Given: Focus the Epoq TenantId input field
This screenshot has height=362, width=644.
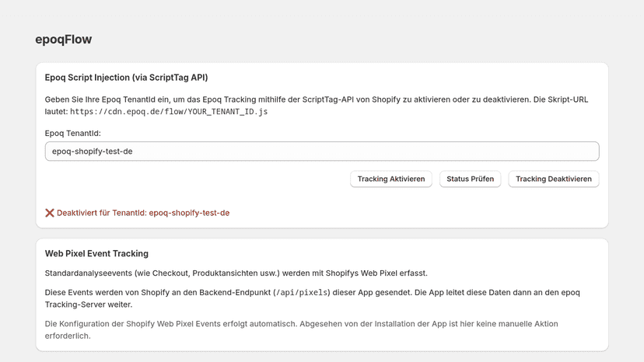Looking at the screenshot, I should tap(322, 151).
